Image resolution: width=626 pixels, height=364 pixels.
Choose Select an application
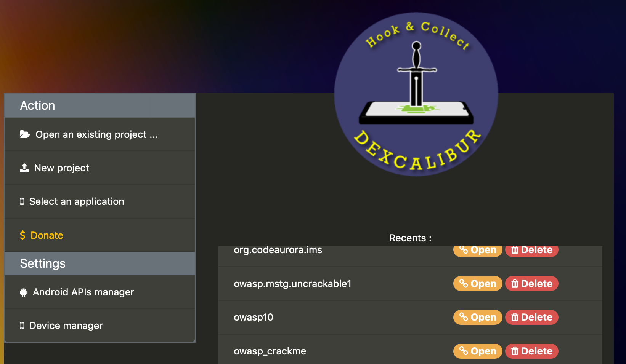[x=100, y=201]
